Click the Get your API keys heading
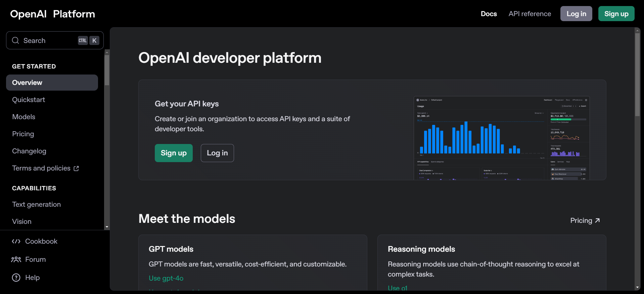This screenshot has width=644, height=294. click(187, 104)
